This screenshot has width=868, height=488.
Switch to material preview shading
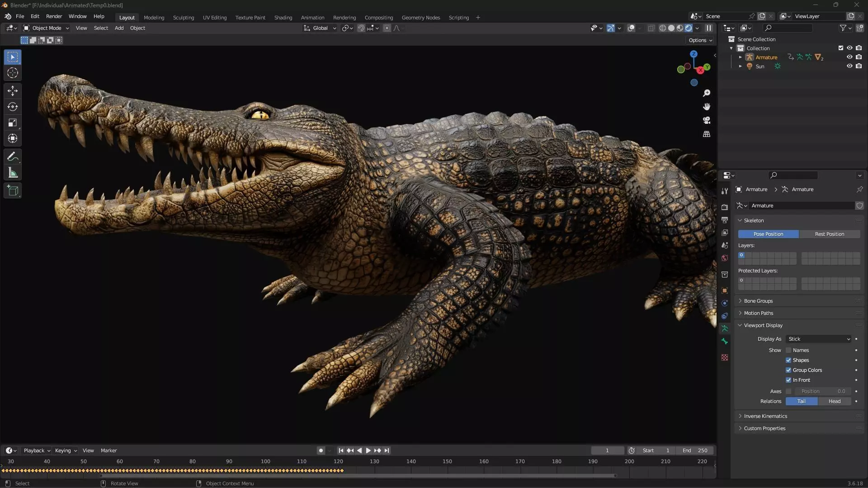pos(680,28)
